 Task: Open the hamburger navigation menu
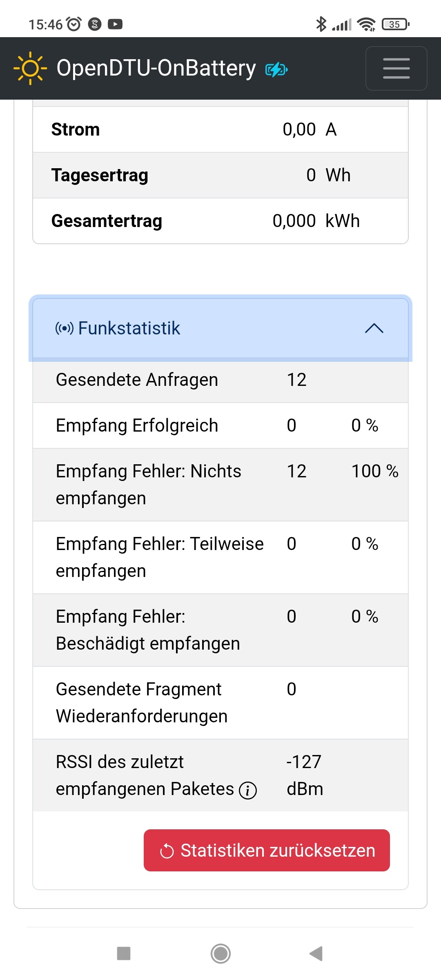pyautogui.click(x=396, y=68)
